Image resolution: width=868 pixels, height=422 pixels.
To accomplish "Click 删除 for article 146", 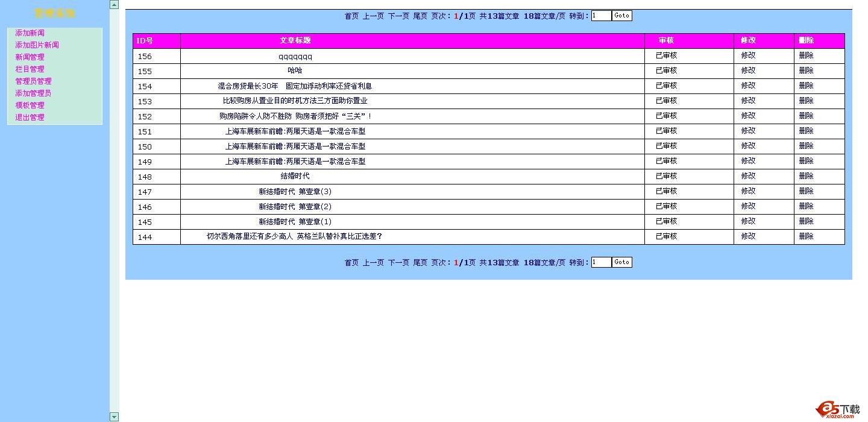I will [806, 206].
